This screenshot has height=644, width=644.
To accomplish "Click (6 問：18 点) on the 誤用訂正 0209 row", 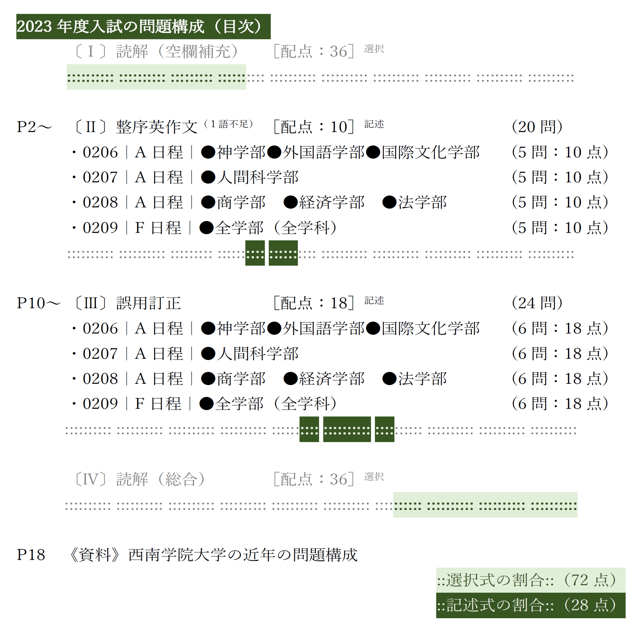I will tap(560, 404).
